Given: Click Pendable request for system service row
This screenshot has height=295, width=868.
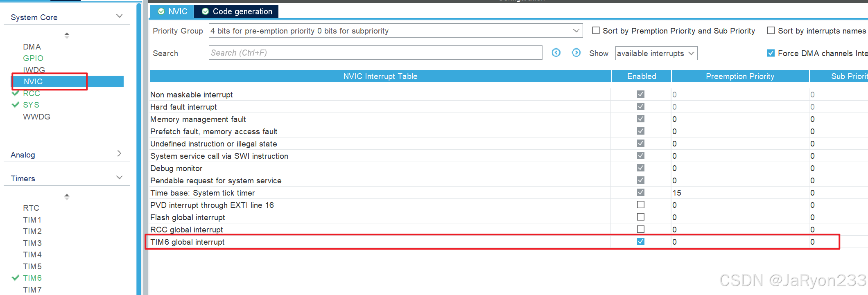Looking at the screenshot, I should pyautogui.click(x=509, y=180).
